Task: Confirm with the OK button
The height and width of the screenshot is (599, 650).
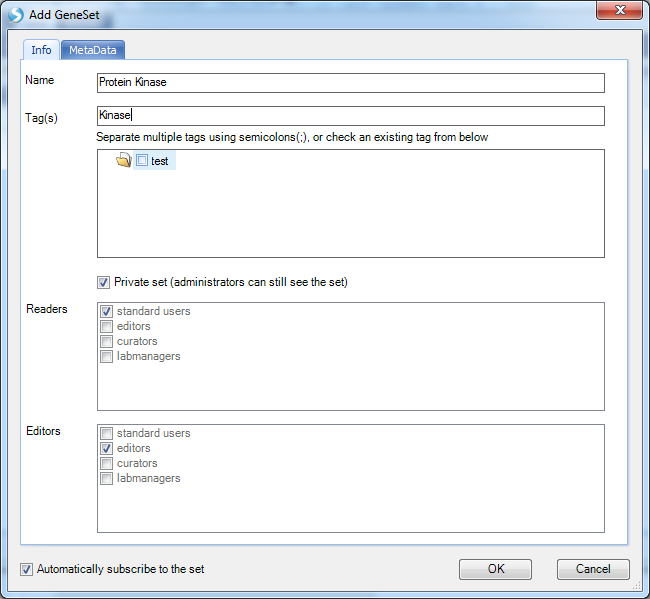Action: coord(495,569)
